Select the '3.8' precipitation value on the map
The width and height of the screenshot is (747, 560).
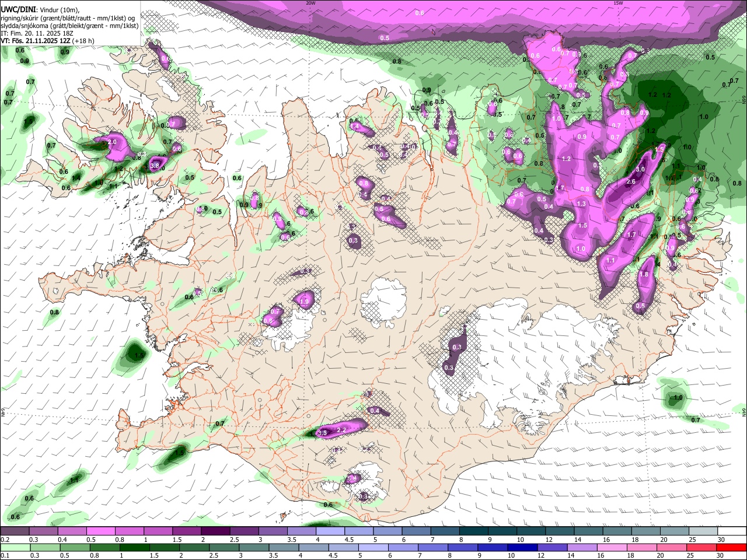click(x=155, y=166)
